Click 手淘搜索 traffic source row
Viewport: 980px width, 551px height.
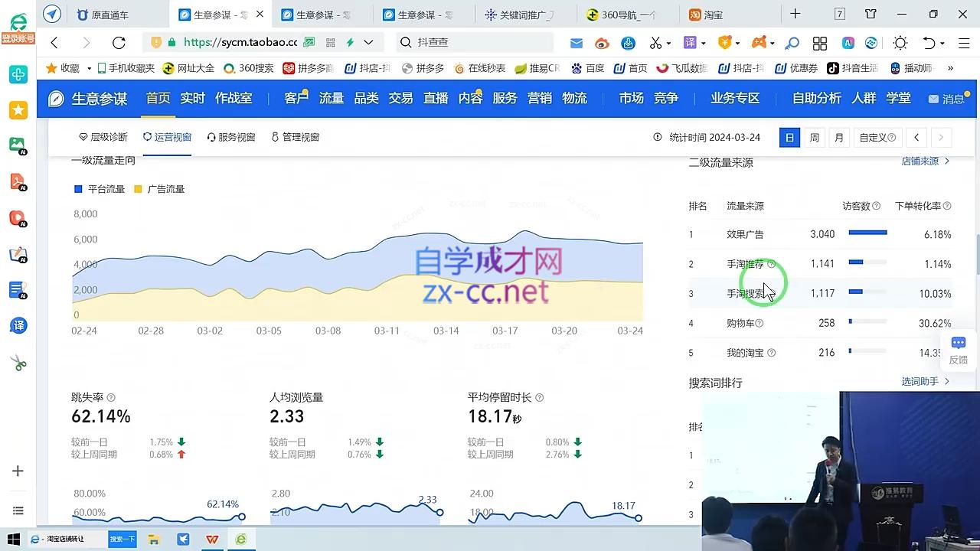point(820,293)
